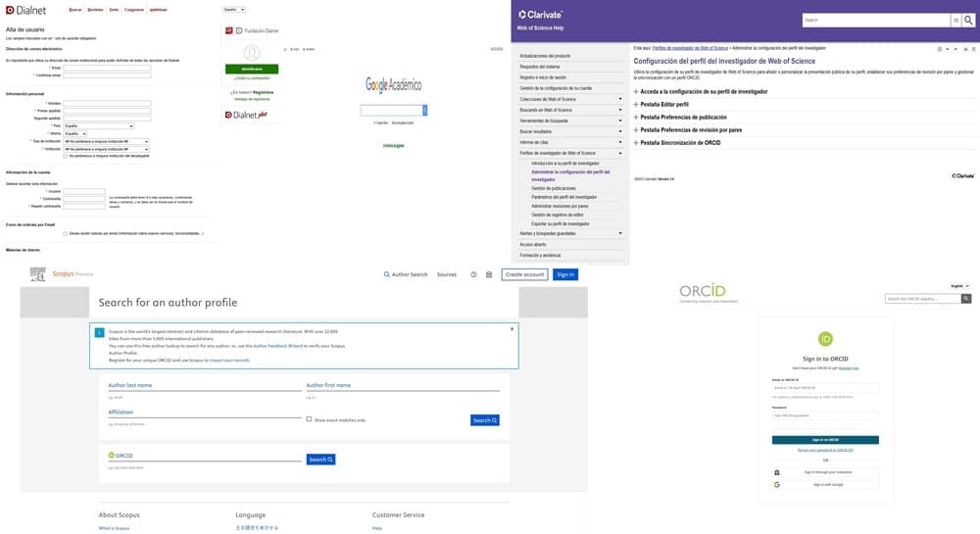Click the Dialnet plus logo

(246, 115)
